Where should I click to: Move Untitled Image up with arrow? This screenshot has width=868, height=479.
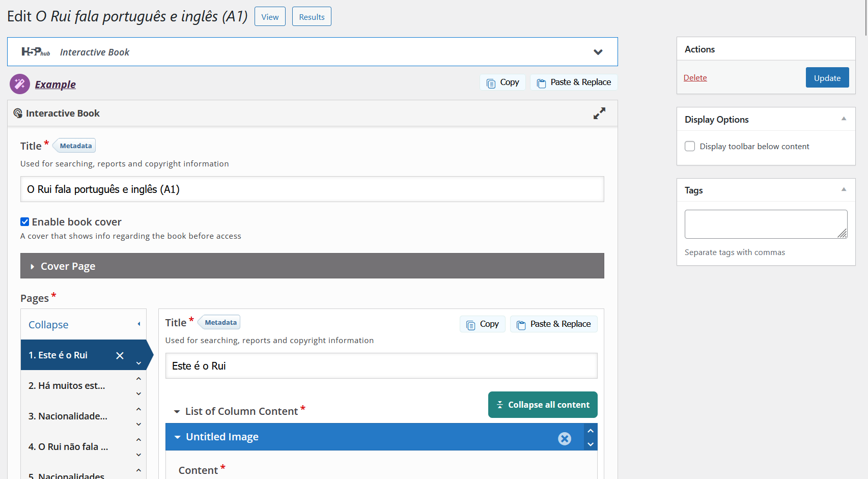point(591,431)
